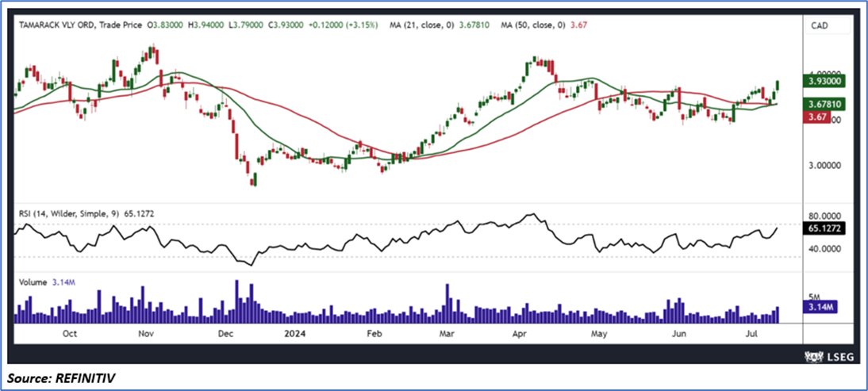
Task: Click the Jun date axis label
Action: (678, 334)
